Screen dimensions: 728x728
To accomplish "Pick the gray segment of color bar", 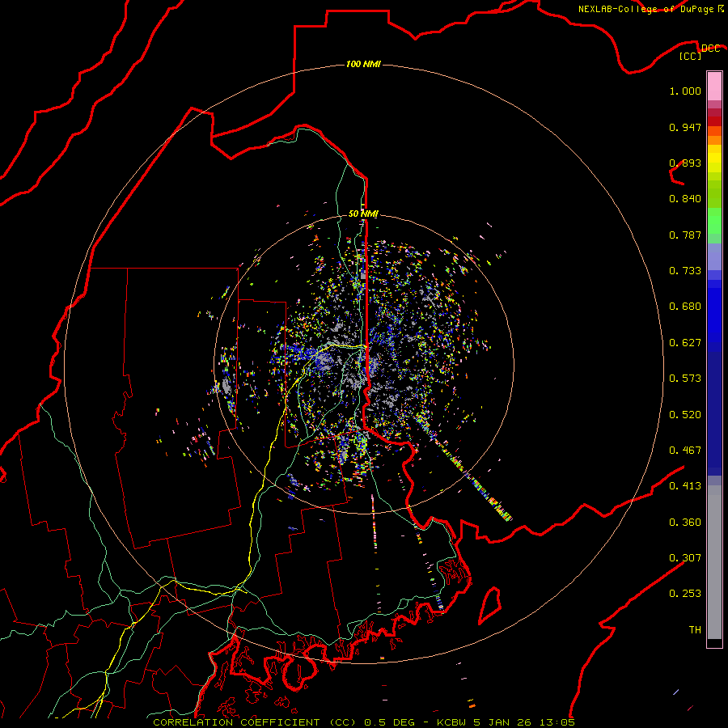I will pos(714,562).
